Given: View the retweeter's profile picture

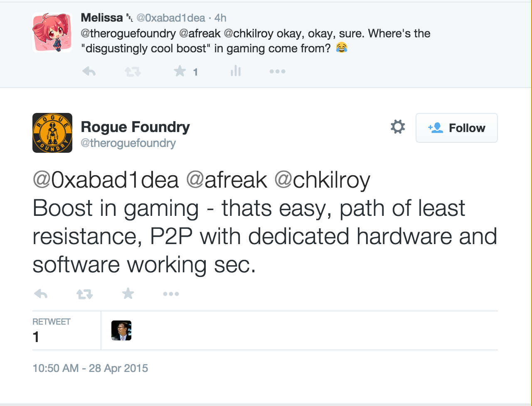Looking at the screenshot, I should 121,330.
